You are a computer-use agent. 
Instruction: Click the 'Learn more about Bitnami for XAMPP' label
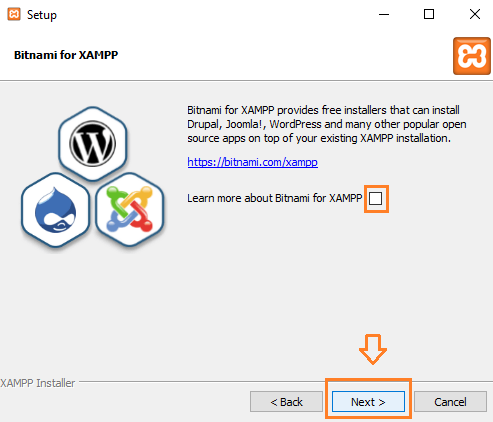point(275,198)
